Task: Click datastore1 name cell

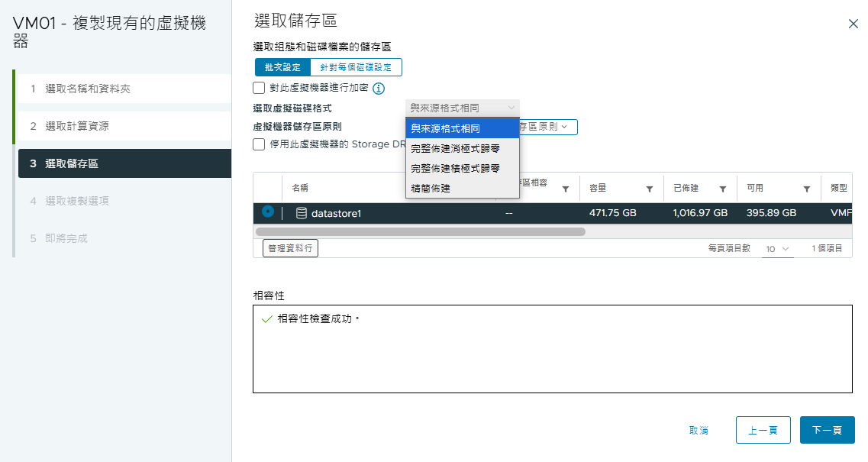Action: (x=336, y=213)
